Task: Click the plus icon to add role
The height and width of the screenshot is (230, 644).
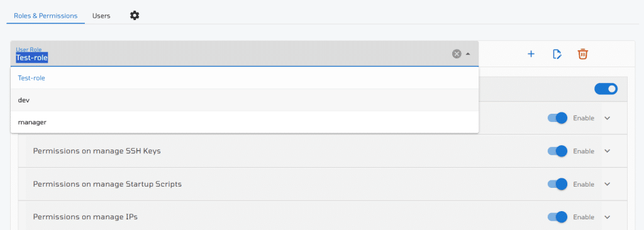Action: [x=531, y=54]
